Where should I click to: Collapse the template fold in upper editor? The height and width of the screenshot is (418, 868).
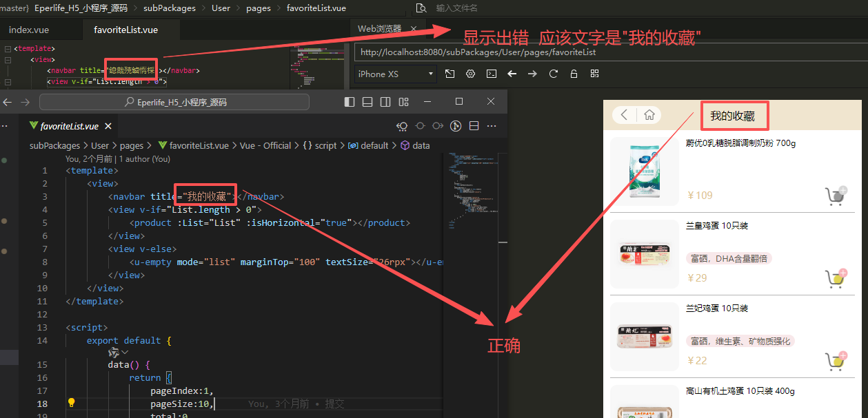[7, 49]
